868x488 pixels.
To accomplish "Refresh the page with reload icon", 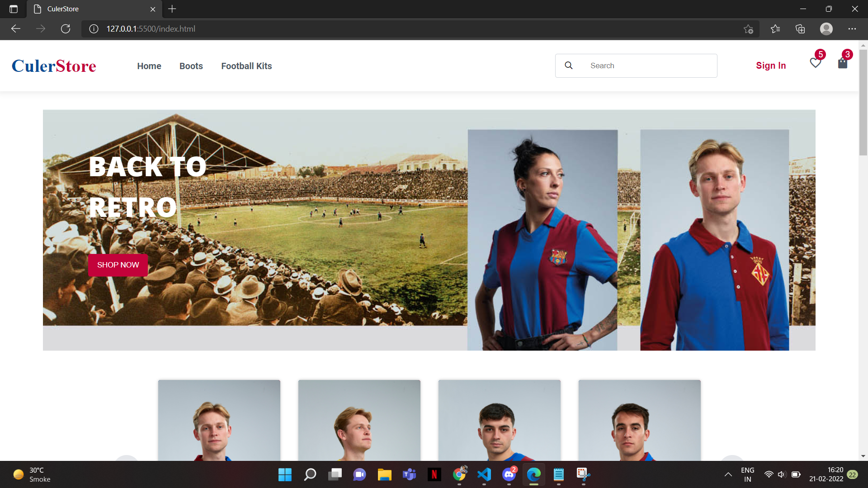I will (66, 29).
